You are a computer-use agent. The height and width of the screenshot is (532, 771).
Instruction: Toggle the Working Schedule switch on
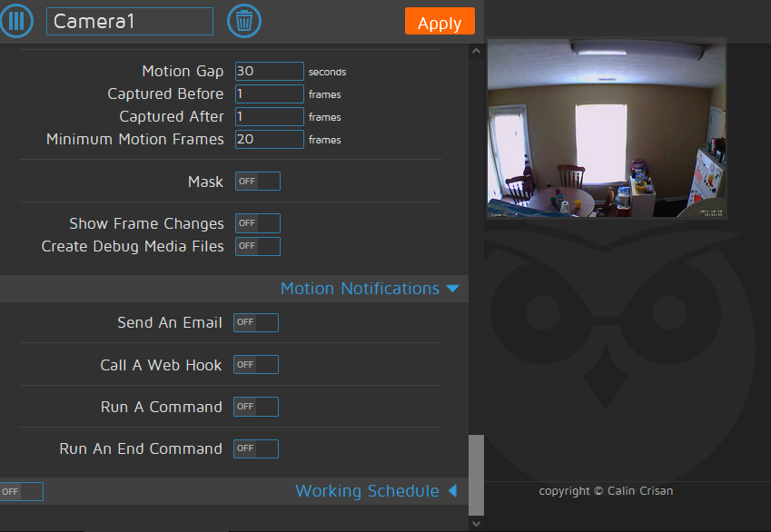click(21, 490)
